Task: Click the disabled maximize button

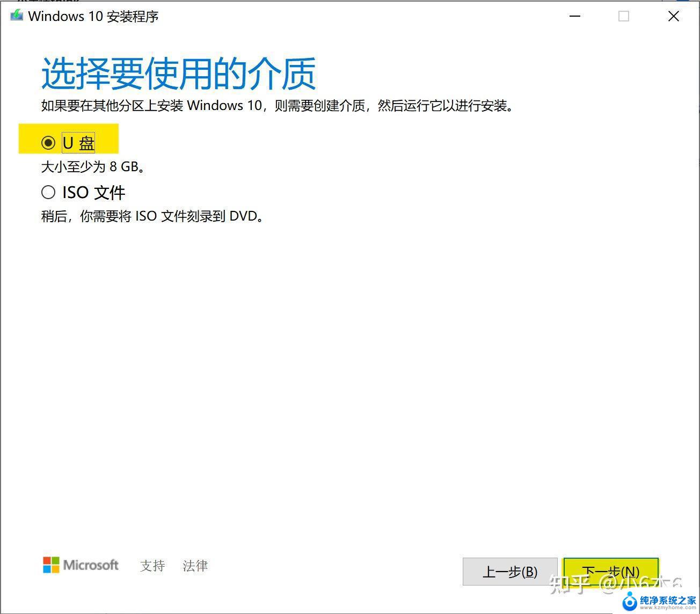Action: (x=624, y=17)
